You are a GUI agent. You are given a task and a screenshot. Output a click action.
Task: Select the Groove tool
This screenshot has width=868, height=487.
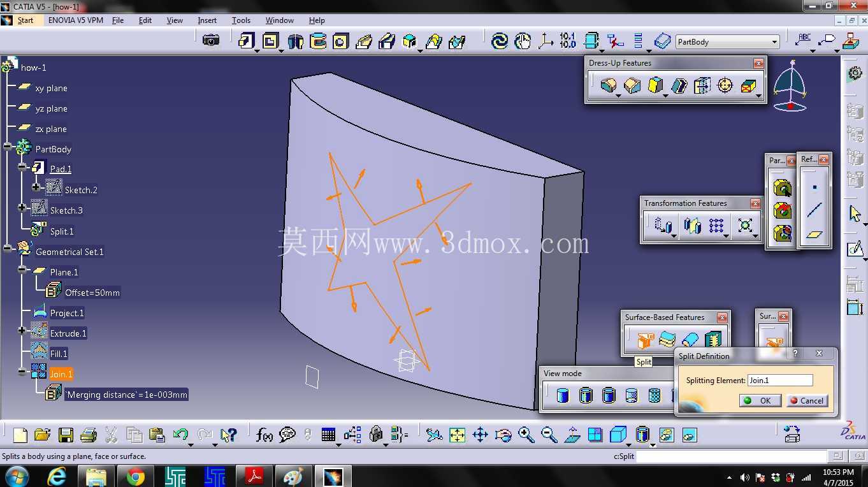tap(318, 41)
